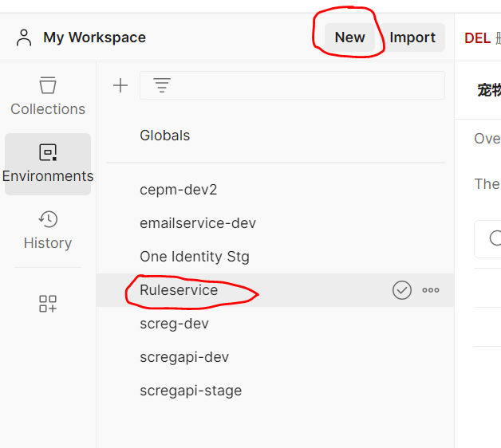
Task: Select the scregapi-stage environment
Action: tap(191, 391)
